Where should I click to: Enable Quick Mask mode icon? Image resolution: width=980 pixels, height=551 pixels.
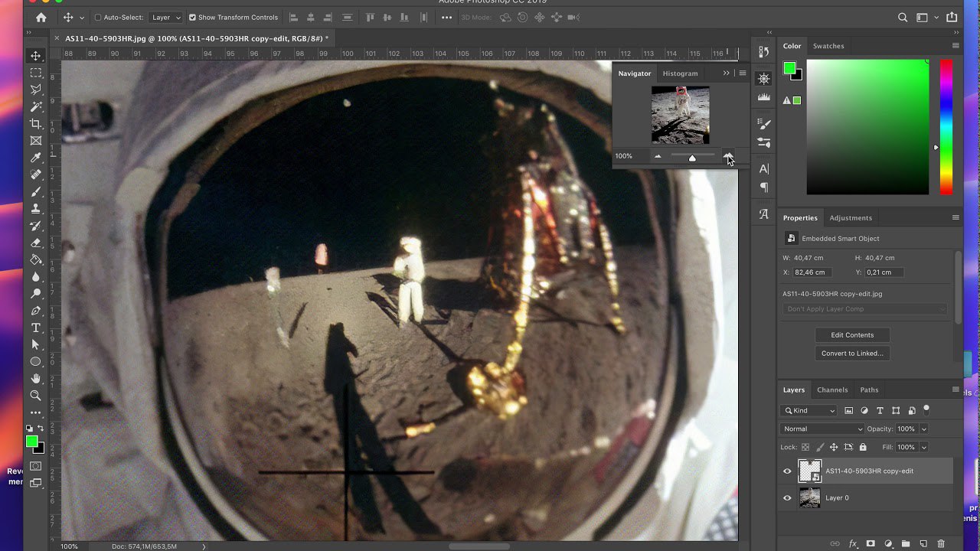(x=35, y=466)
